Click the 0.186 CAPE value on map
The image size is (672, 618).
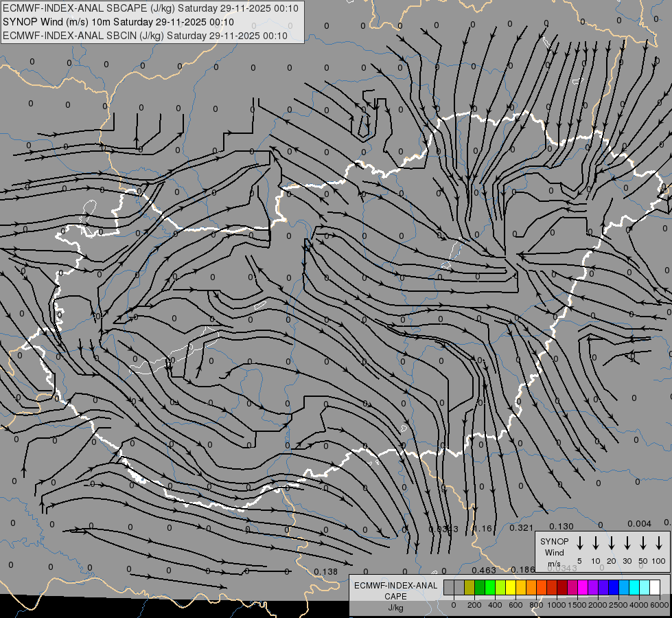click(523, 569)
